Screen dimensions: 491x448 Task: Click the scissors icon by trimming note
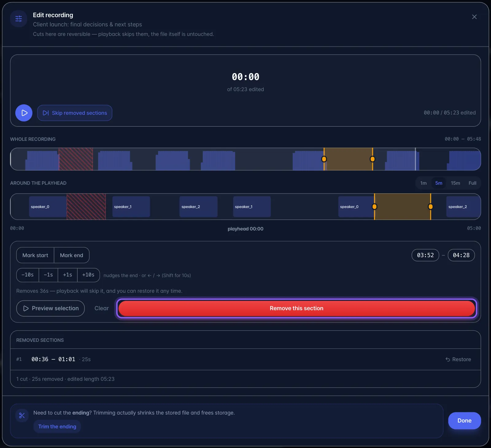point(22,415)
